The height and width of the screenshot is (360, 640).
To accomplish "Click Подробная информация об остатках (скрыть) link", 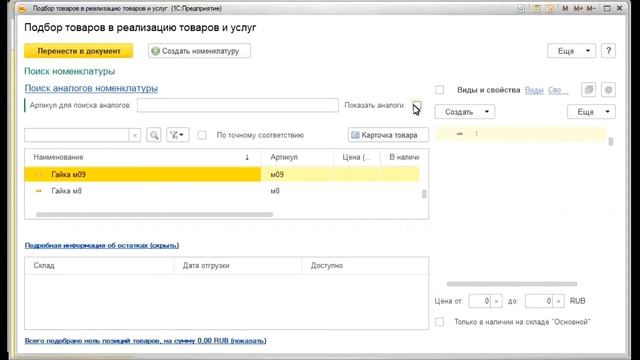I will [x=102, y=245].
